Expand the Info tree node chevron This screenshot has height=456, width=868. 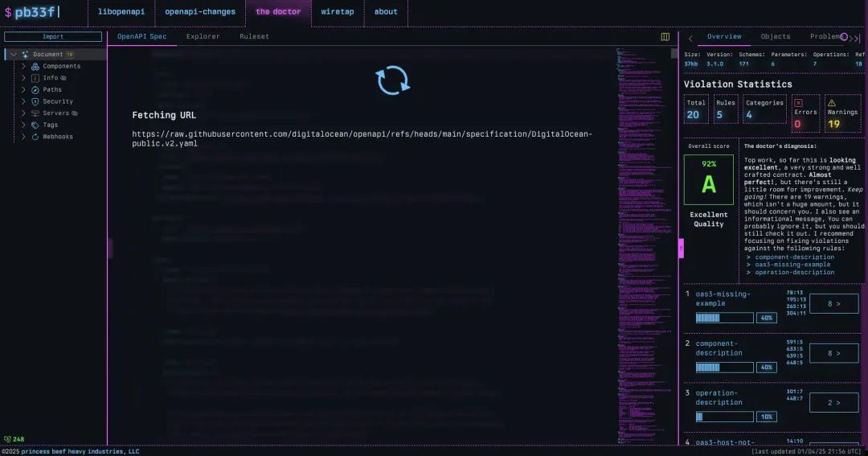point(23,78)
